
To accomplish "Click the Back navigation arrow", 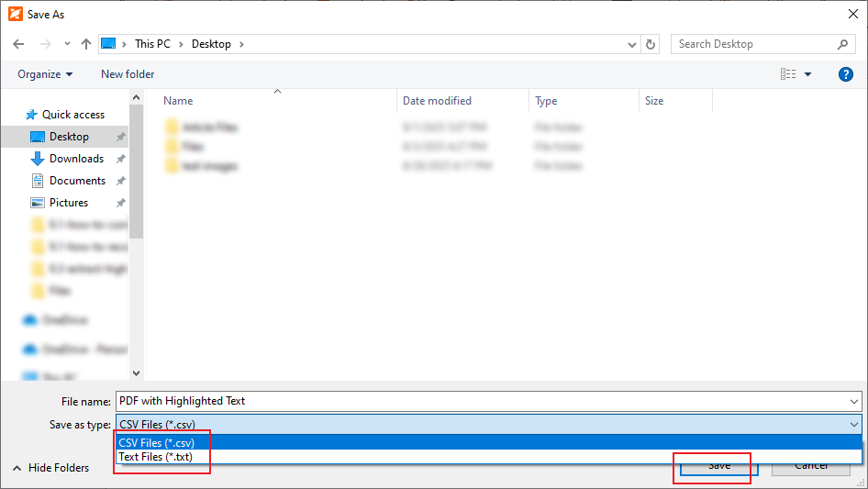I will [x=19, y=44].
